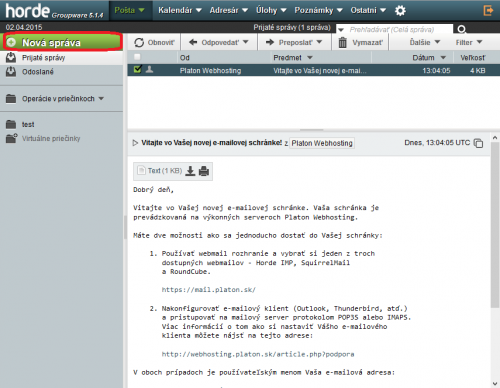Click the test folder icon
Image resolution: width=500 pixels, height=388 pixels.
(11, 124)
